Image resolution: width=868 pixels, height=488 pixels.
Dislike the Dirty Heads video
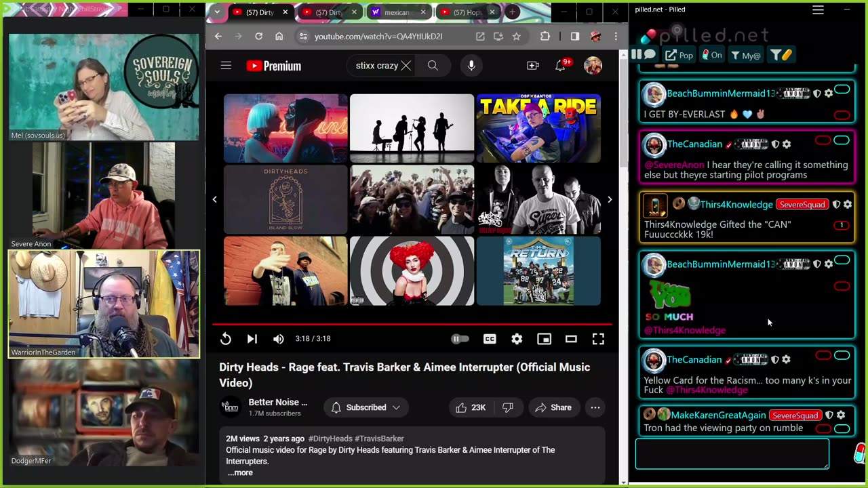(507, 407)
